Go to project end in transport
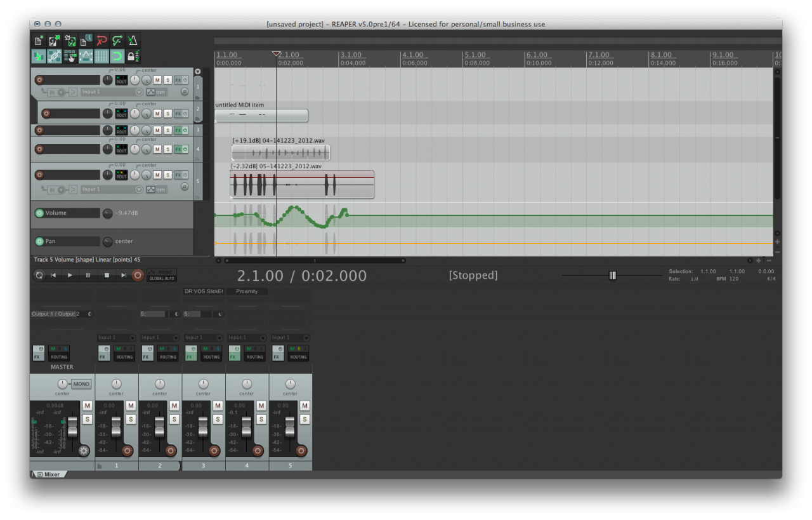This screenshot has width=812, height=520. tap(124, 275)
